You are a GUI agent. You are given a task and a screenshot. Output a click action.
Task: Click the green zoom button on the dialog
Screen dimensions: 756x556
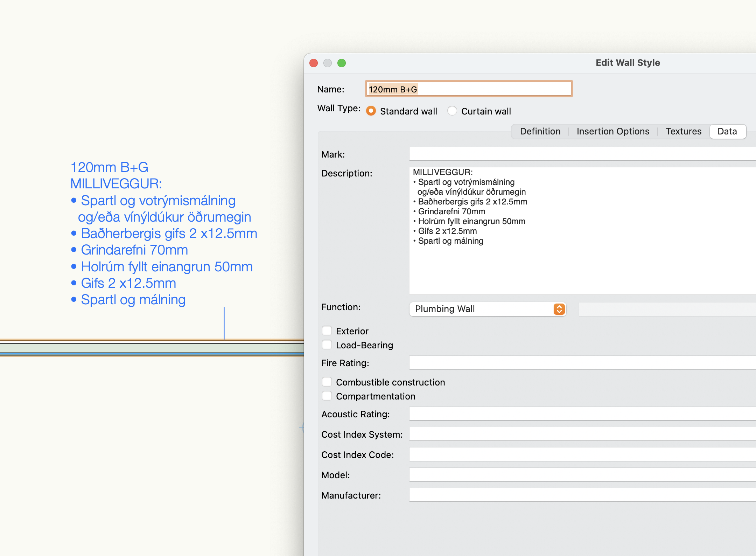click(342, 63)
